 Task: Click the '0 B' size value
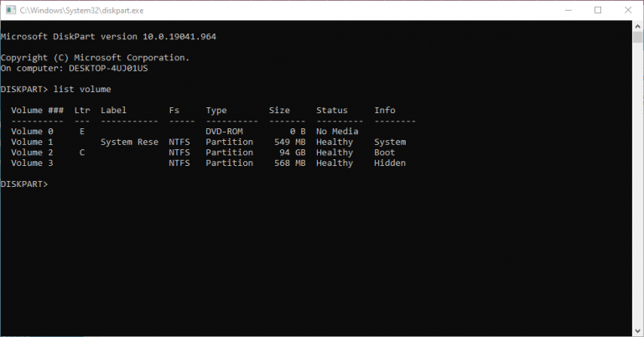[298, 132]
